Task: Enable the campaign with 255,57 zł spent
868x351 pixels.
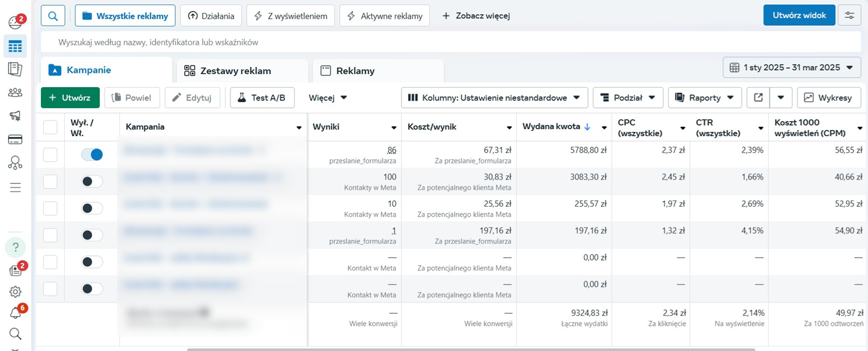Action: pos(92,208)
